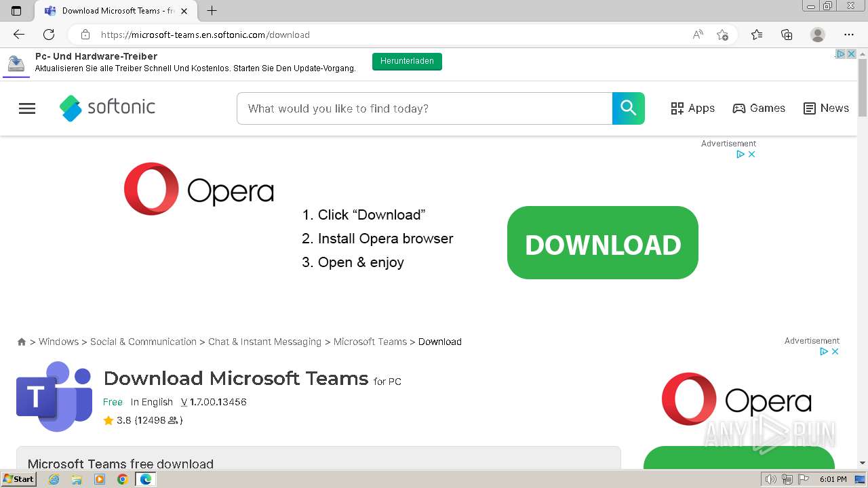Open the News section
The image size is (868, 488).
pyautogui.click(x=826, y=108)
